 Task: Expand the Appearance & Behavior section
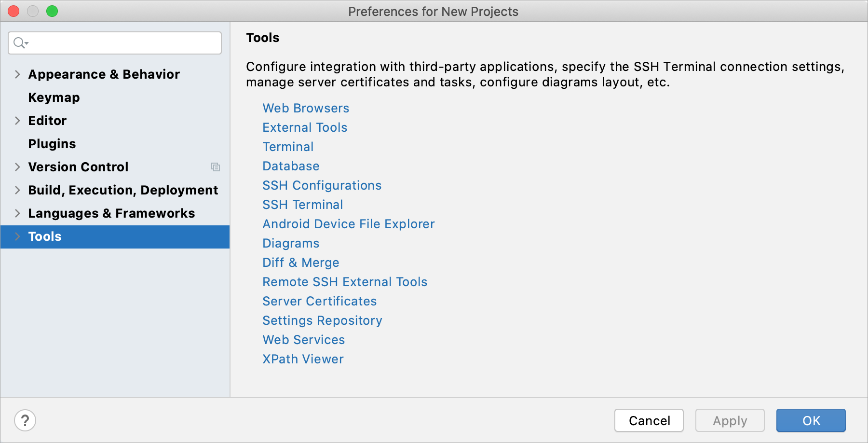(x=17, y=74)
